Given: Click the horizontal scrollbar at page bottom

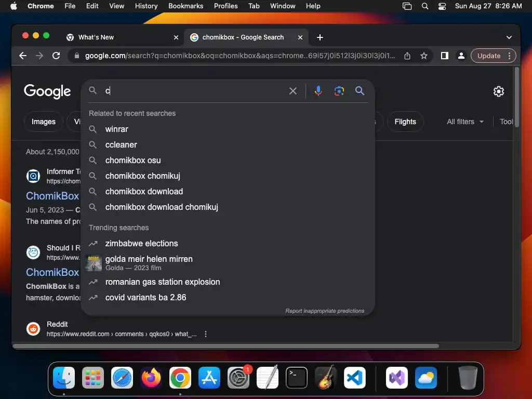Looking at the screenshot, I should pyautogui.click(x=227, y=346).
